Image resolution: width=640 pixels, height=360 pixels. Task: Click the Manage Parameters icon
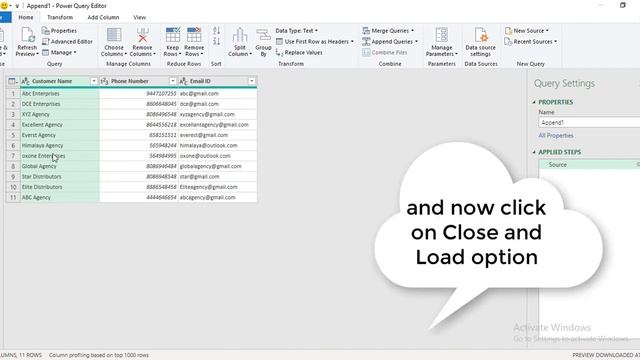pyautogui.click(x=442, y=35)
